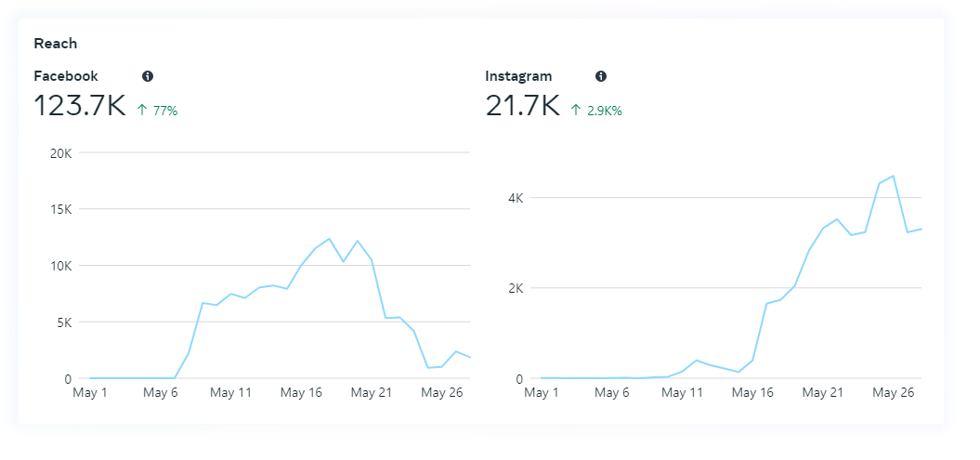The width and height of the screenshot is (980, 460).
Task: Select the 123.7K Facebook reach total
Action: pyautogui.click(x=80, y=106)
